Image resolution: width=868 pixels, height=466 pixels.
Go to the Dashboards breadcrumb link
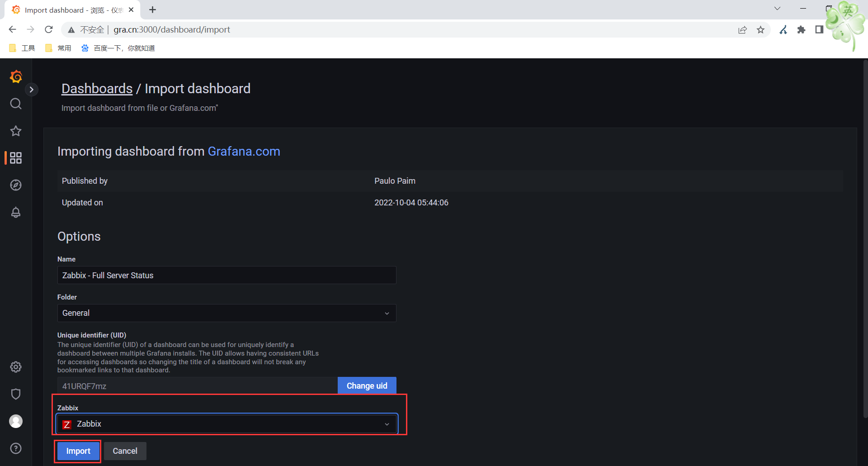(x=97, y=89)
